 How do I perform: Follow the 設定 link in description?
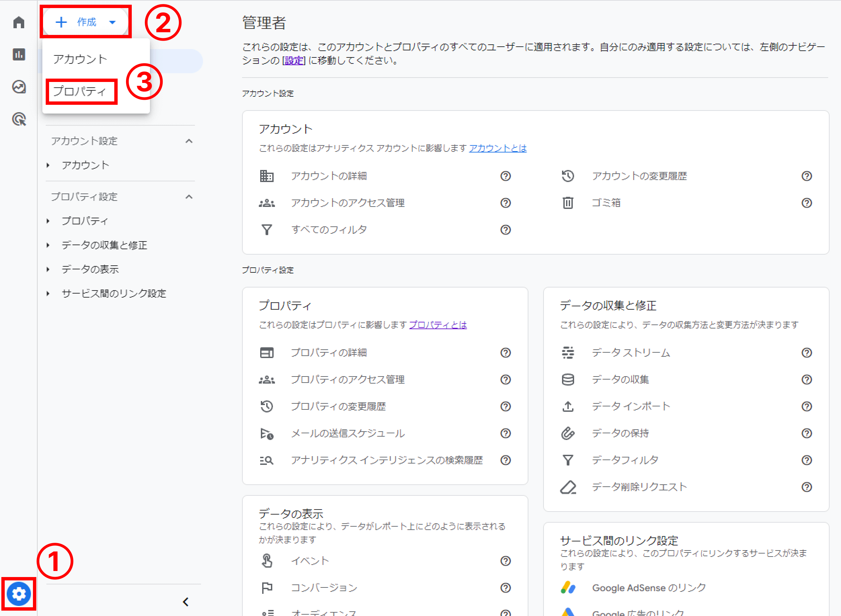pyautogui.click(x=294, y=60)
